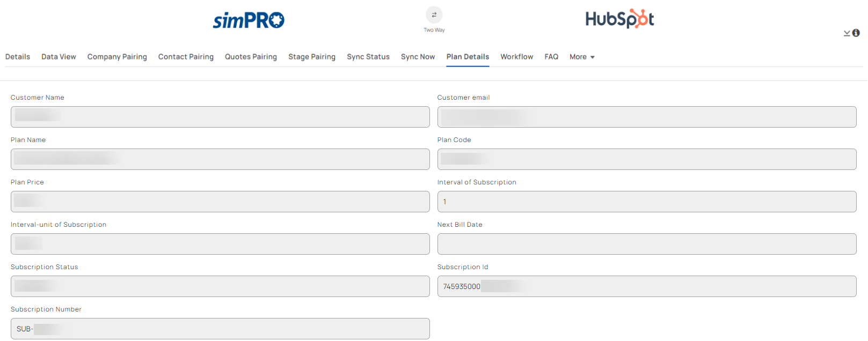Click the Customer email field
Screen dimensions: 868x341
pyautogui.click(x=647, y=117)
